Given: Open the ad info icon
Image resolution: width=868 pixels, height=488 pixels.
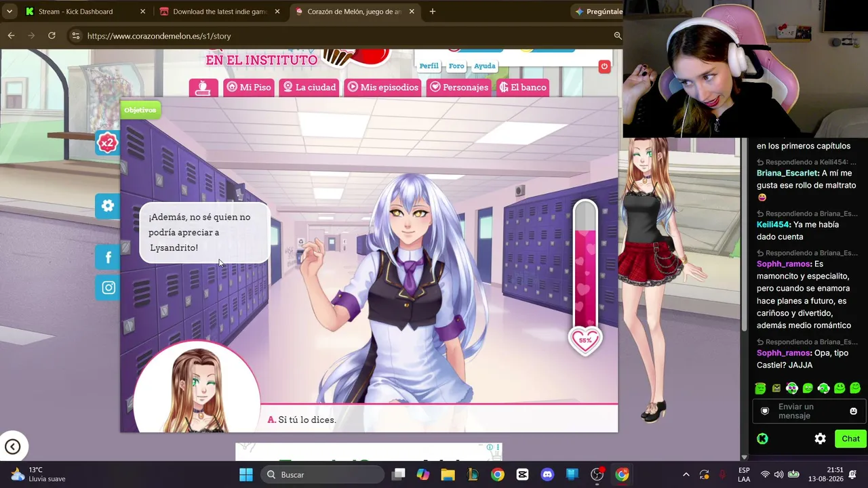Looking at the screenshot, I should 490,447.
